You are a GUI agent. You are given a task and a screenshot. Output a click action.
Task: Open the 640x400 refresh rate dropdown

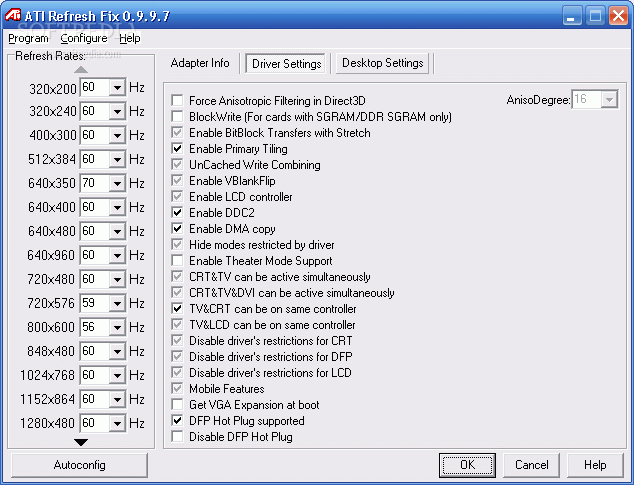tap(117, 207)
